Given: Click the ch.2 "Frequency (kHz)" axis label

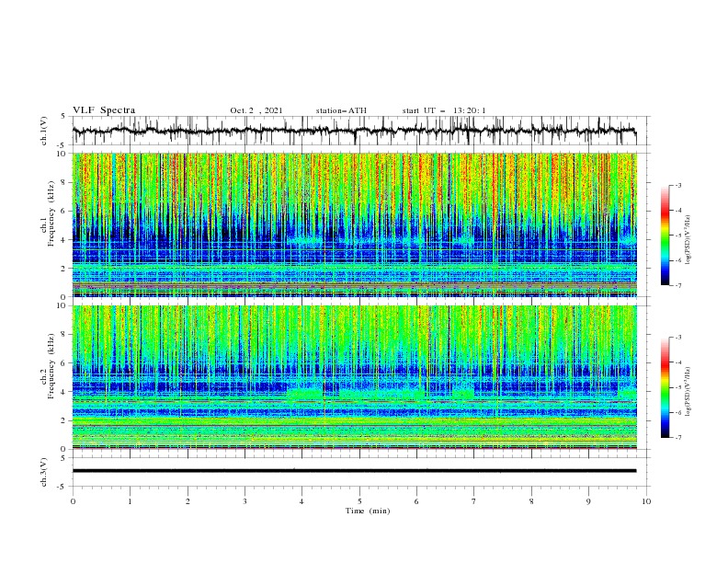Looking at the screenshot, I should pyautogui.click(x=51, y=366).
